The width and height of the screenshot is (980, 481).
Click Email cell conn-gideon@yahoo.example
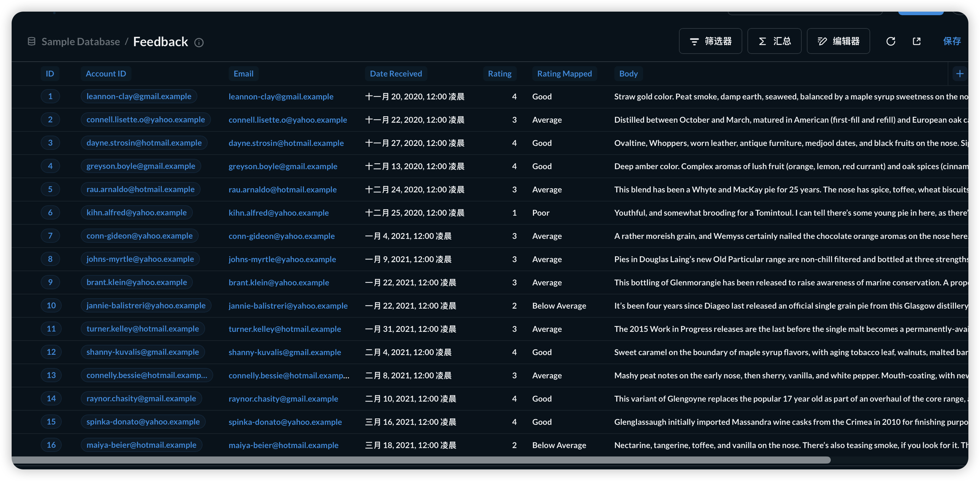pos(282,236)
